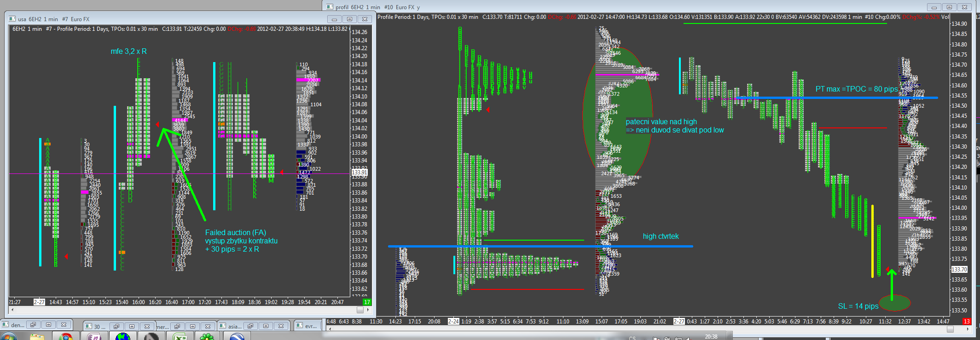Click the red 13 box in profil chart
Image resolution: width=980 pixels, height=340 pixels.
967,322
